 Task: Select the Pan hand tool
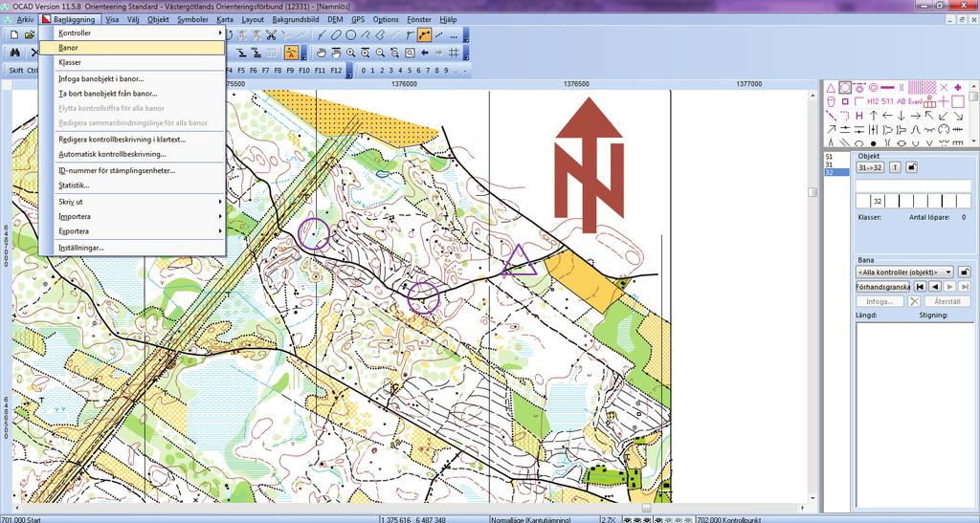(x=322, y=53)
